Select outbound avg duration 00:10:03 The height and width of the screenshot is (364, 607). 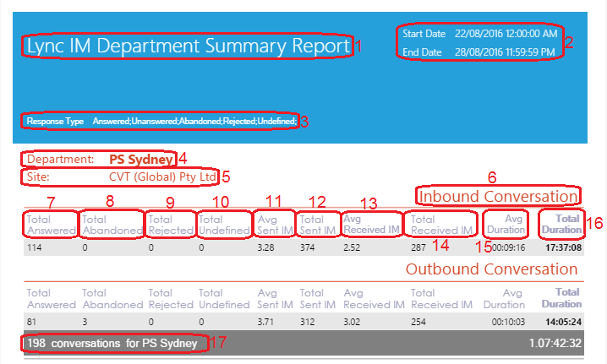509,322
